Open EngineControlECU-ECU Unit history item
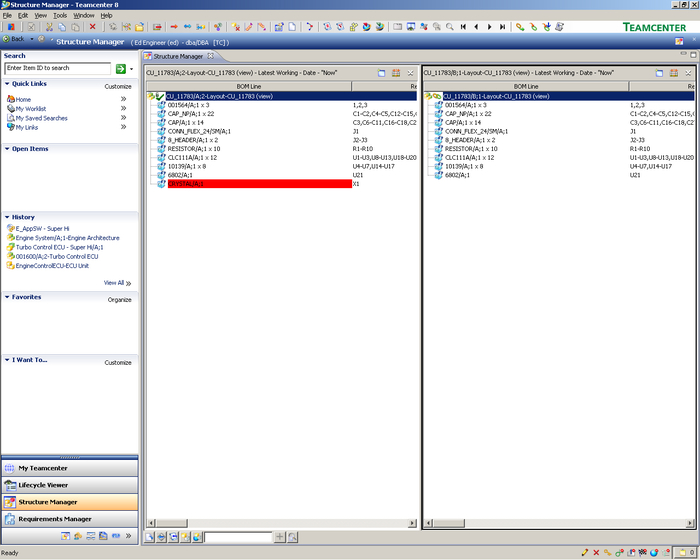Viewport: 700px width, 560px height. click(52, 266)
